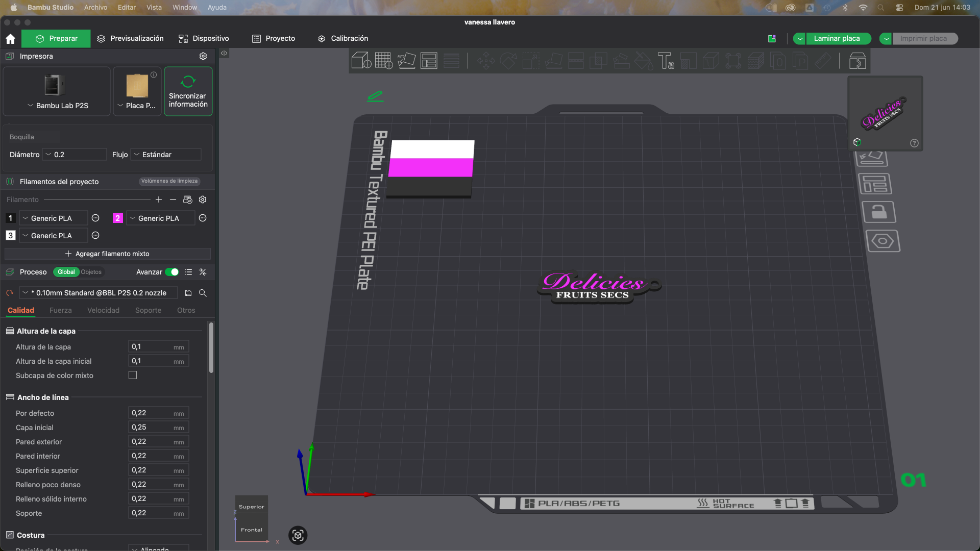Click the Add model cube icon
The height and width of the screenshot is (551, 980).
coord(361,61)
